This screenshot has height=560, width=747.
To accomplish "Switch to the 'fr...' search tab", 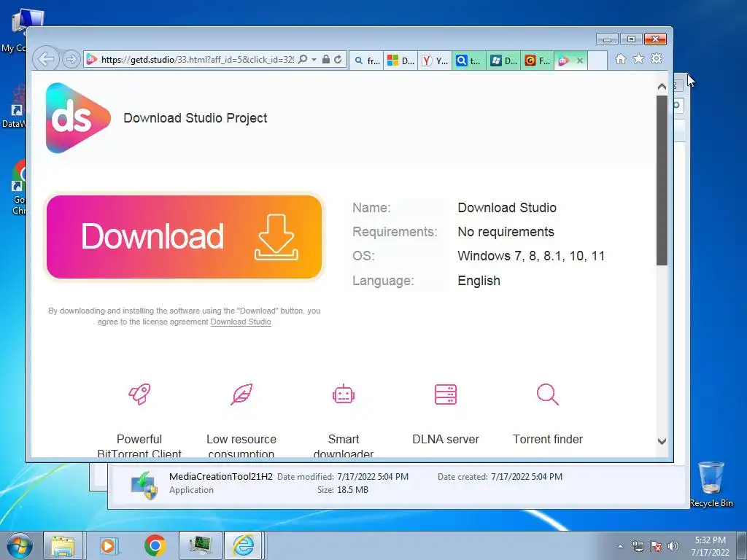I will (367, 61).
